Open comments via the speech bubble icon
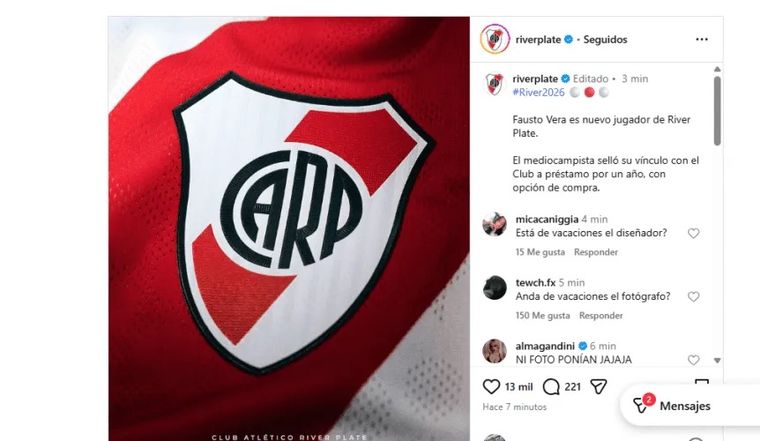 pos(551,387)
